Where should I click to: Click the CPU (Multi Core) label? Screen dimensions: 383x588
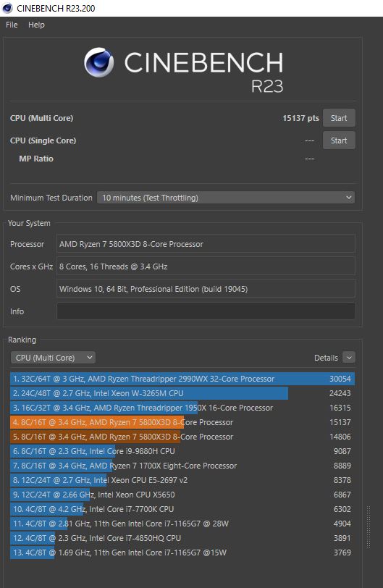click(x=41, y=118)
